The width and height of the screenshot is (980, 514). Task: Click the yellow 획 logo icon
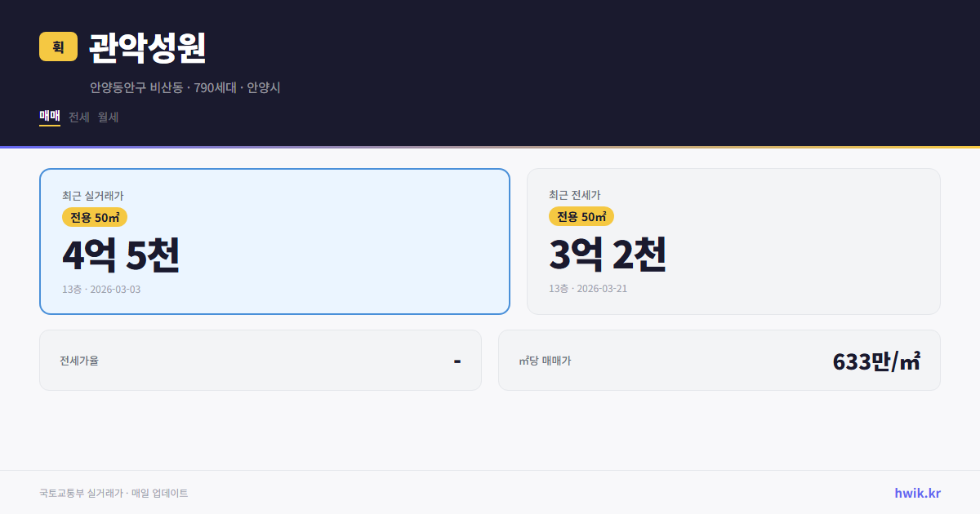[55, 47]
